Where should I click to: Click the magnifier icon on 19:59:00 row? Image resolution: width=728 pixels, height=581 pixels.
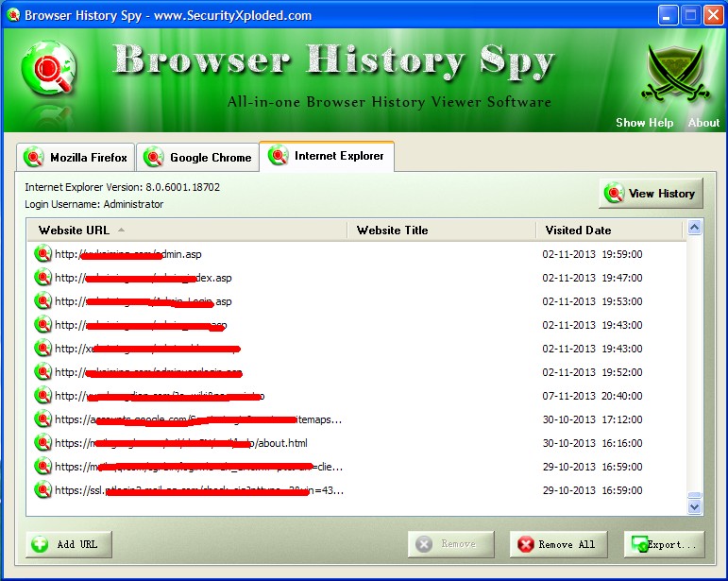click(x=42, y=254)
